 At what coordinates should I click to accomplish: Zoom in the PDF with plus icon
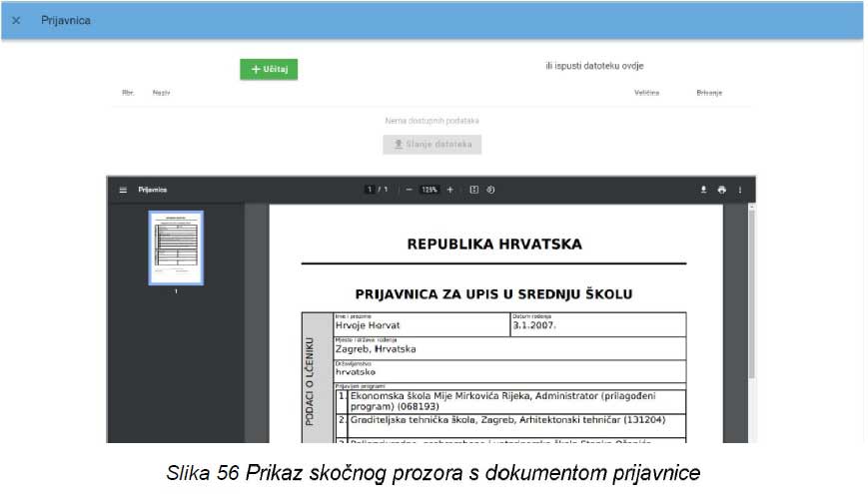pos(449,190)
